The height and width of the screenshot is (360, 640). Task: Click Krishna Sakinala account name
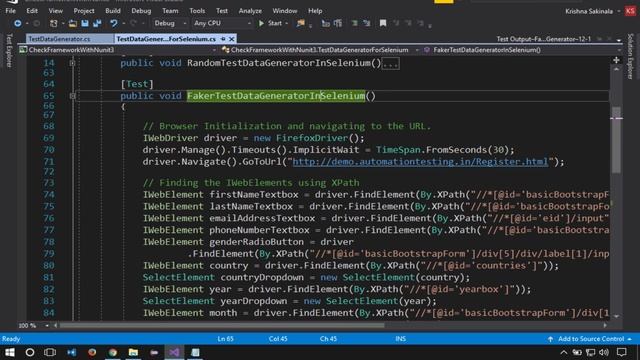[x=589, y=11]
